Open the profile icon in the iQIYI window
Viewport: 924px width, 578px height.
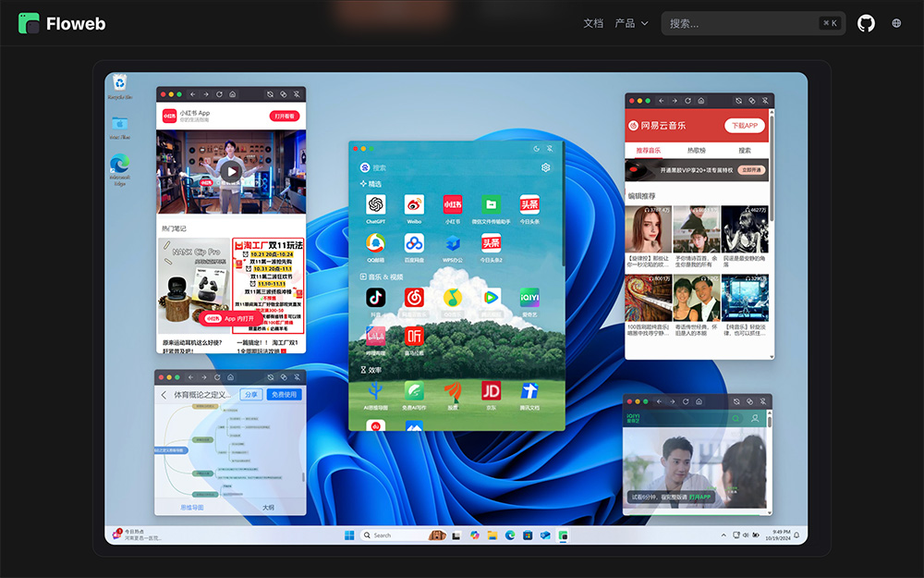pyautogui.click(x=755, y=418)
